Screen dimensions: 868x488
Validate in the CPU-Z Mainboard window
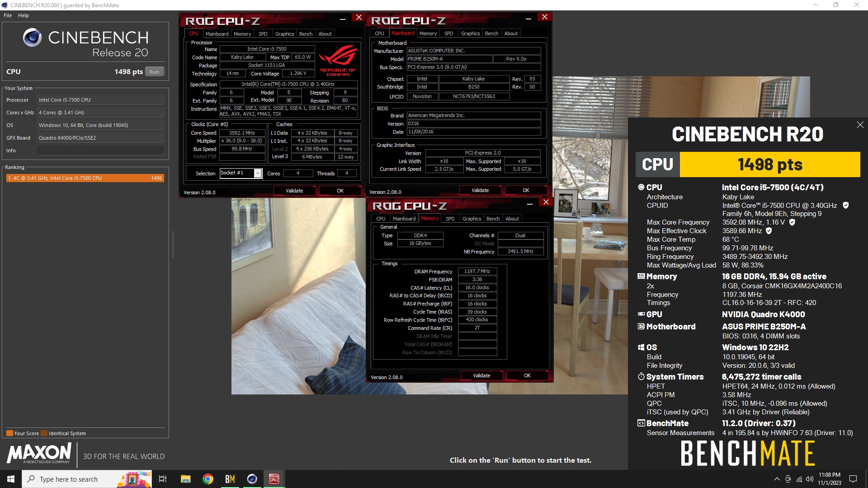[x=480, y=190]
